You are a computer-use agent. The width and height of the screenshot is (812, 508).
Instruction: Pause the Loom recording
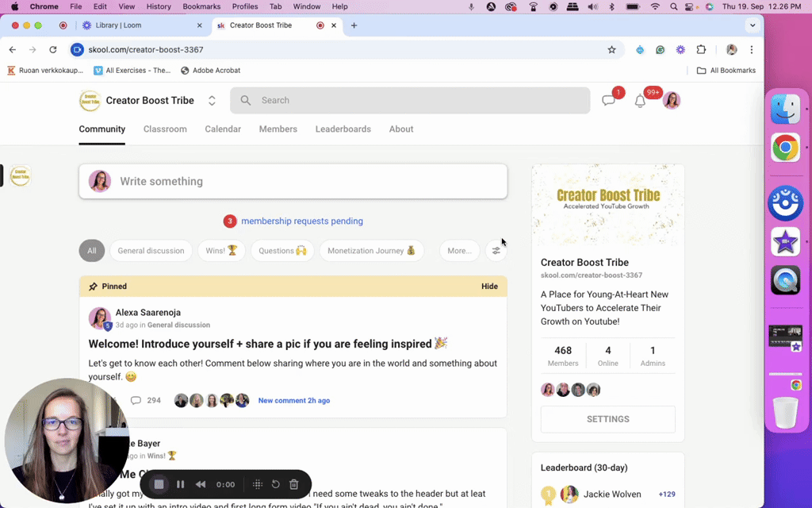pyautogui.click(x=180, y=484)
